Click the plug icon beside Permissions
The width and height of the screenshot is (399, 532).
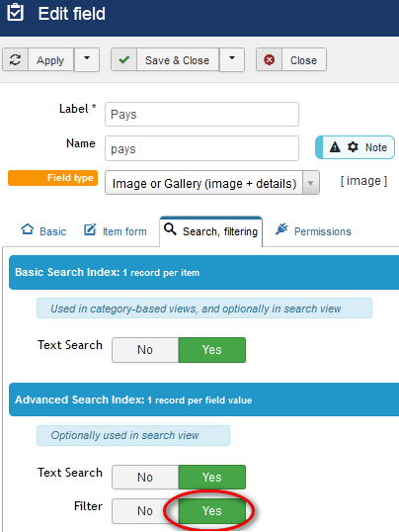tap(281, 229)
